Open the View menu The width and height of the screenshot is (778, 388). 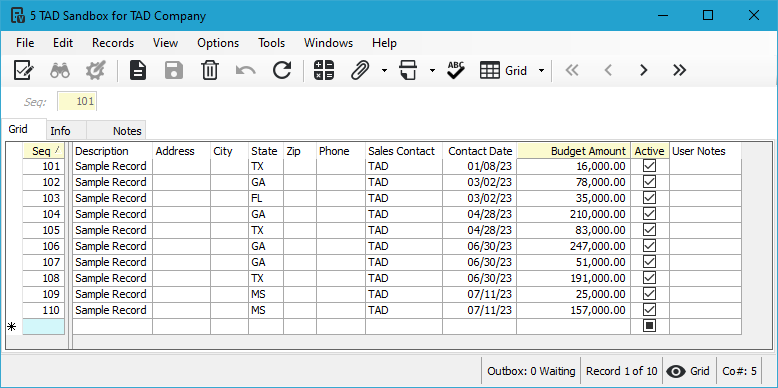(165, 43)
